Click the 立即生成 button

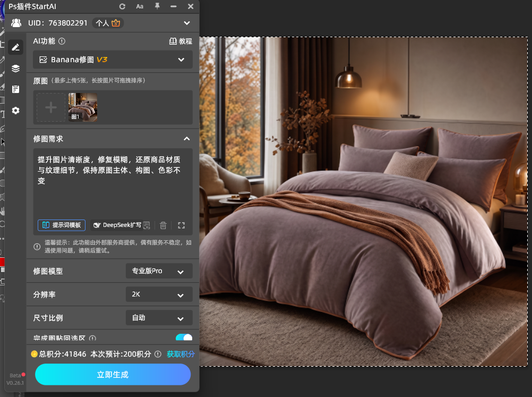pos(113,374)
